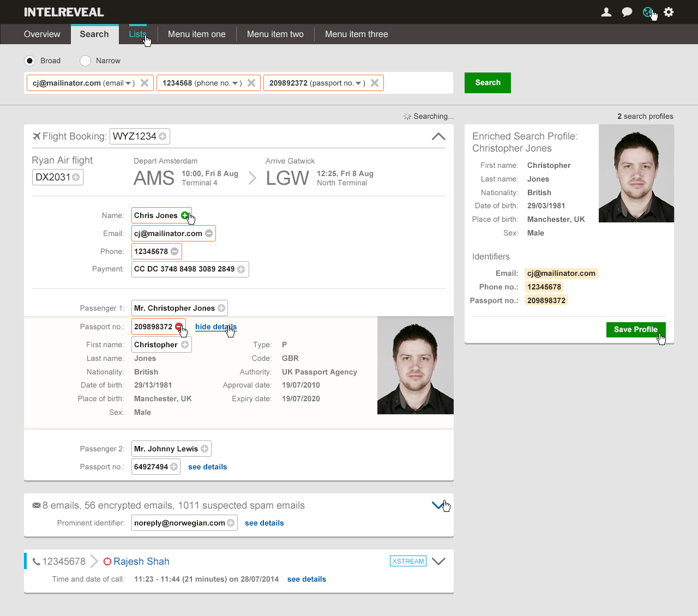This screenshot has height=616, width=698.
Task: Add Mr. Christopher Jones plus icon
Action: click(x=221, y=308)
